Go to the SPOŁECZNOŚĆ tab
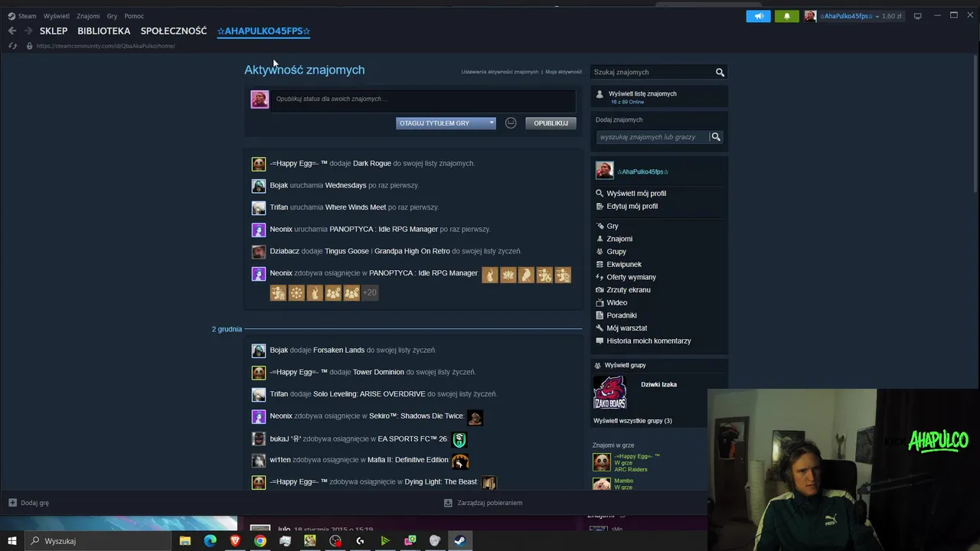 pyautogui.click(x=174, y=31)
